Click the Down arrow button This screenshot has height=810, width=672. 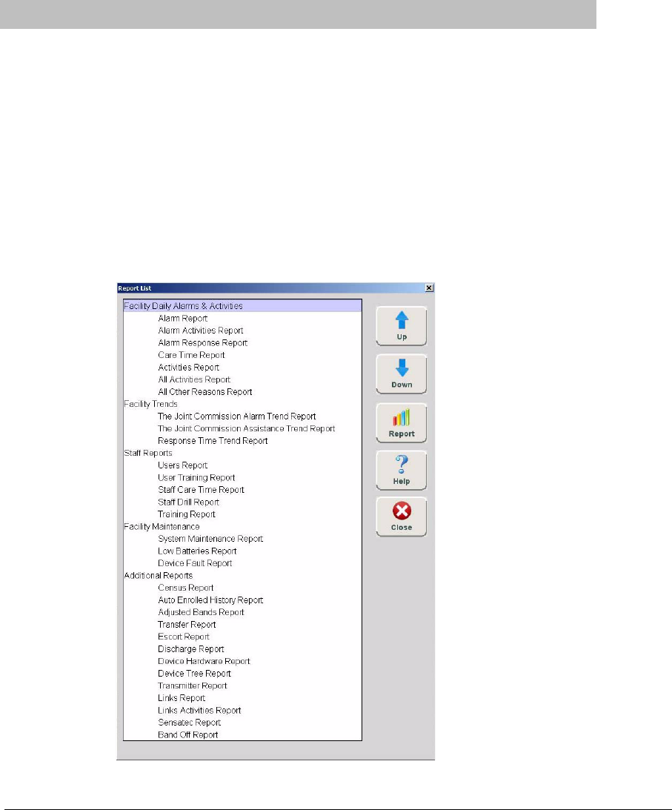(402, 374)
